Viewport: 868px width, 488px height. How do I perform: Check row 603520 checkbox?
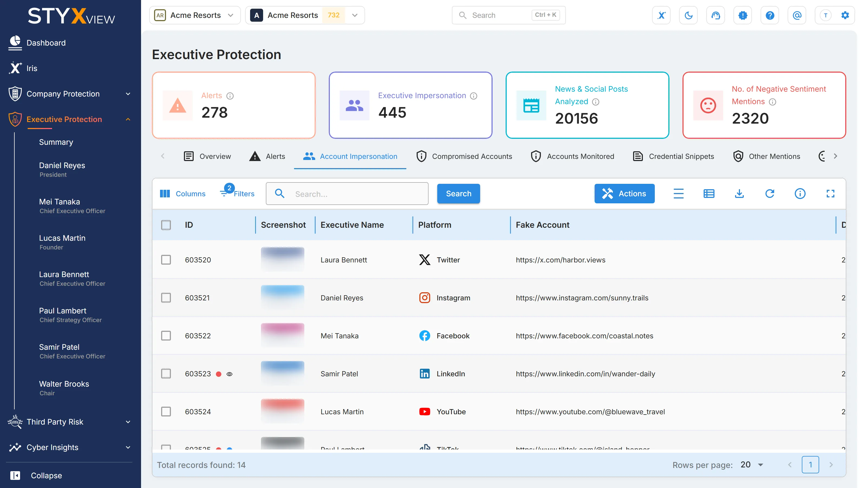coord(166,260)
